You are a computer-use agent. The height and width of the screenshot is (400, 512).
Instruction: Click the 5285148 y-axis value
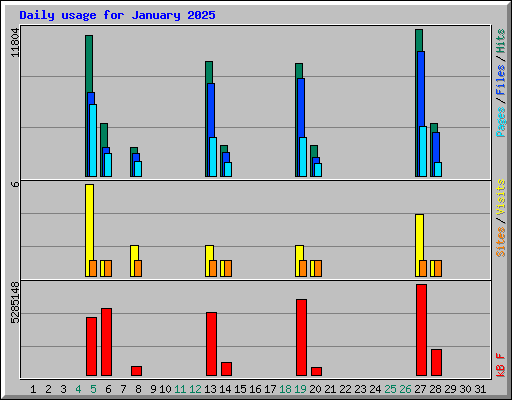click(x=15, y=303)
